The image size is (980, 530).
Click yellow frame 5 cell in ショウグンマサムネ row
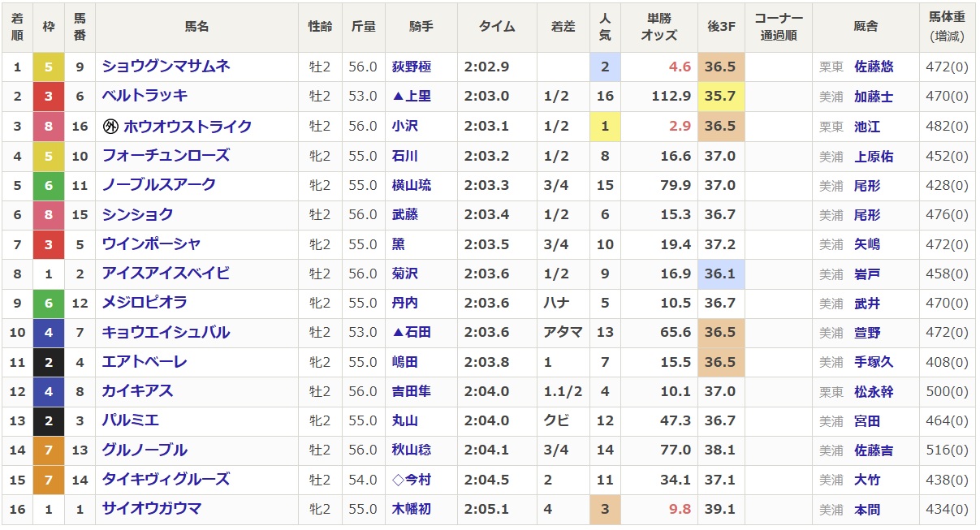(x=49, y=67)
